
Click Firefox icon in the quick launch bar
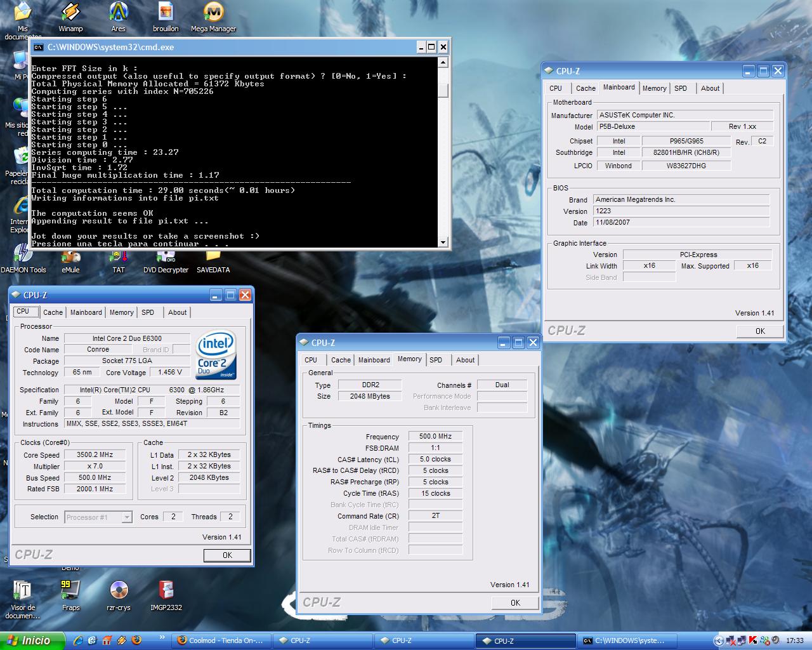[x=136, y=640]
